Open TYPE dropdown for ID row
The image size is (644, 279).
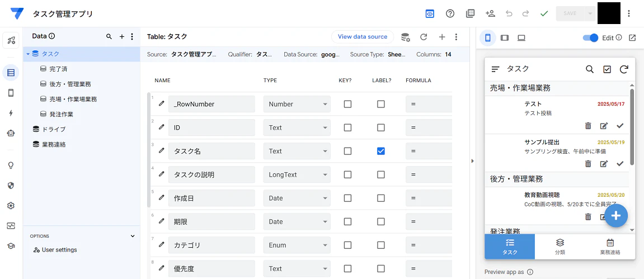click(297, 127)
